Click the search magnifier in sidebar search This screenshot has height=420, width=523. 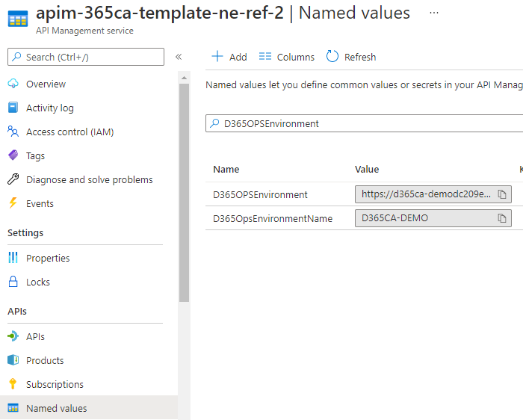point(16,57)
